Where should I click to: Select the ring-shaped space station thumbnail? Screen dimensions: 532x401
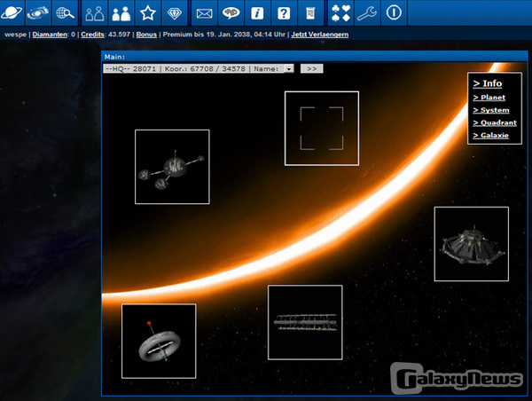[159, 341]
